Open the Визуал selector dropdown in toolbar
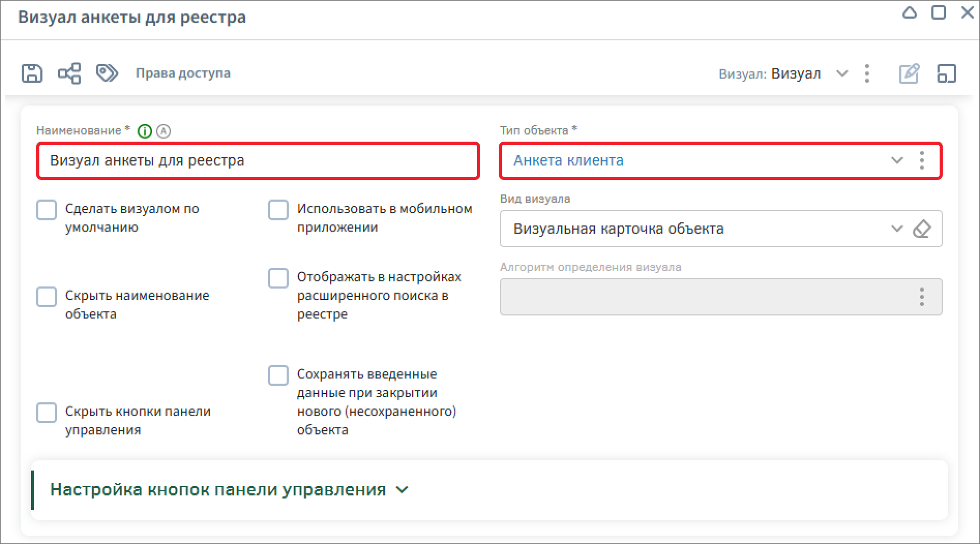 [x=842, y=74]
